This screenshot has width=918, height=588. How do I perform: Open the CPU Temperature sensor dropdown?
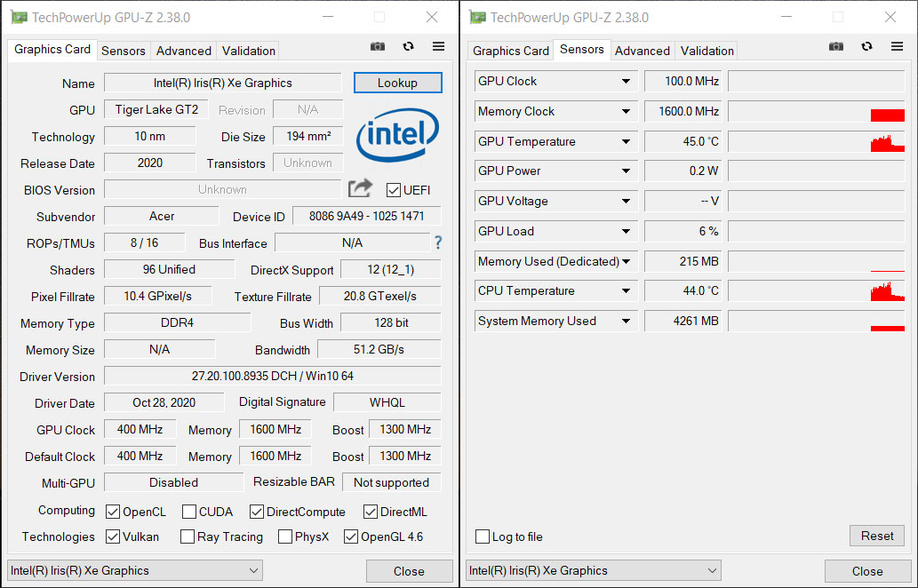[x=626, y=290]
